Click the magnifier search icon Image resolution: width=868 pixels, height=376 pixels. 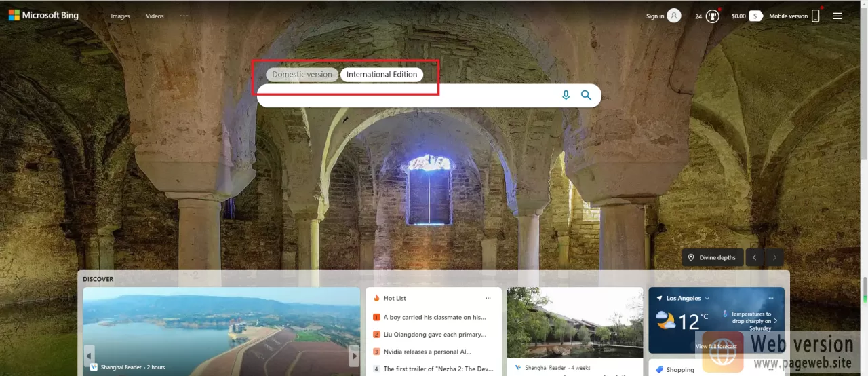(x=587, y=96)
